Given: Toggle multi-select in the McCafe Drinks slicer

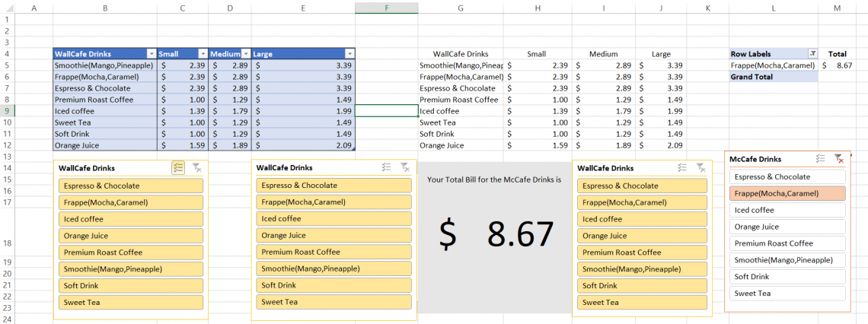Looking at the screenshot, I should point(820,159).
